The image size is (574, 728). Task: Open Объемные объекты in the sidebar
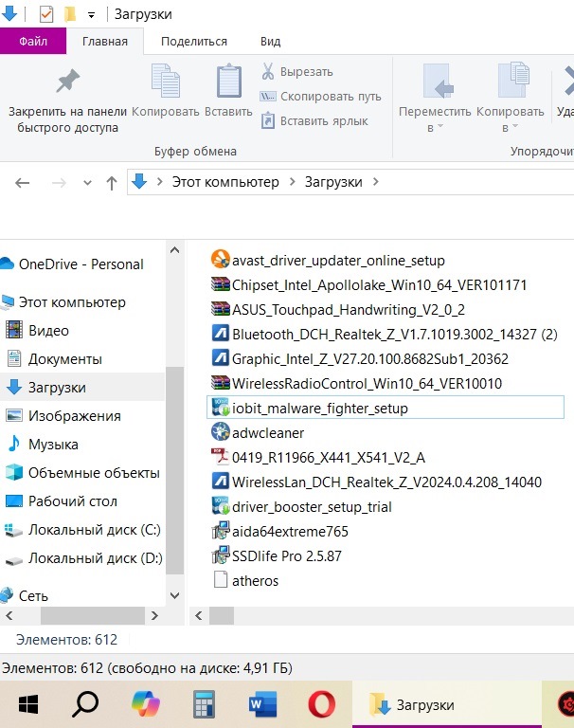(x=82, y=473)
